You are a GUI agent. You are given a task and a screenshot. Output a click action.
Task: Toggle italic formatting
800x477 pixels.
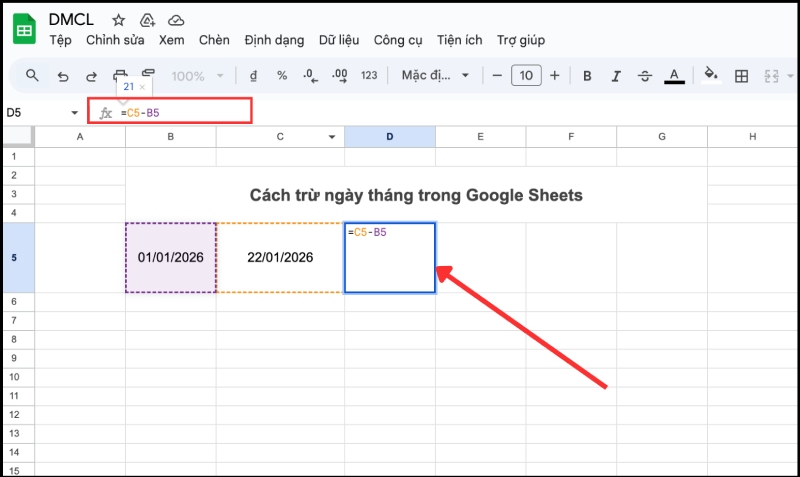click(616, 76)
